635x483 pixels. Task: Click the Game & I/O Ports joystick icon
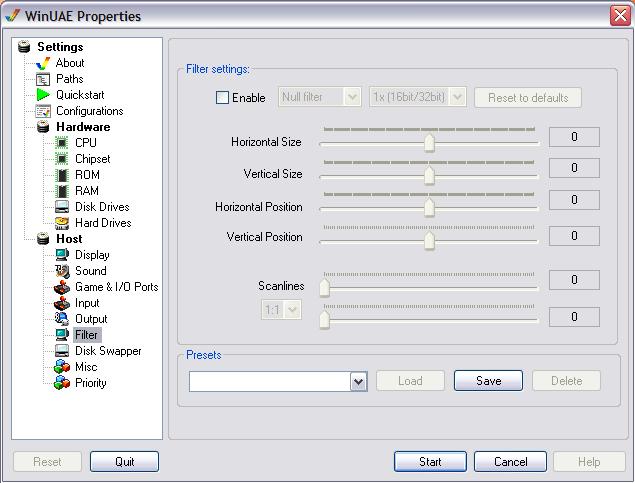[x=62, y=287]
